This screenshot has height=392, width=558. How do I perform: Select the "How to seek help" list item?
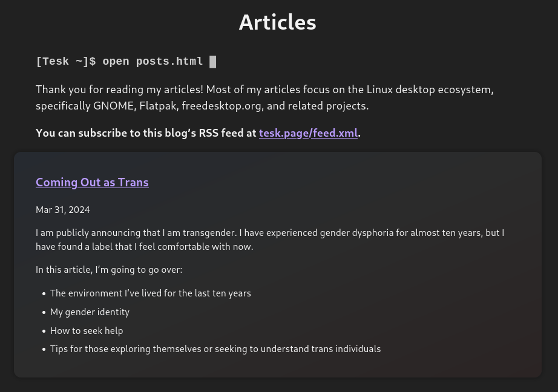coord(87,331)
